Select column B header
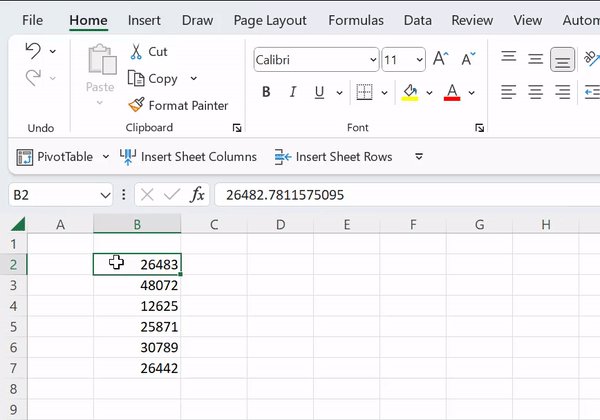600x420 pixels. 137,224
